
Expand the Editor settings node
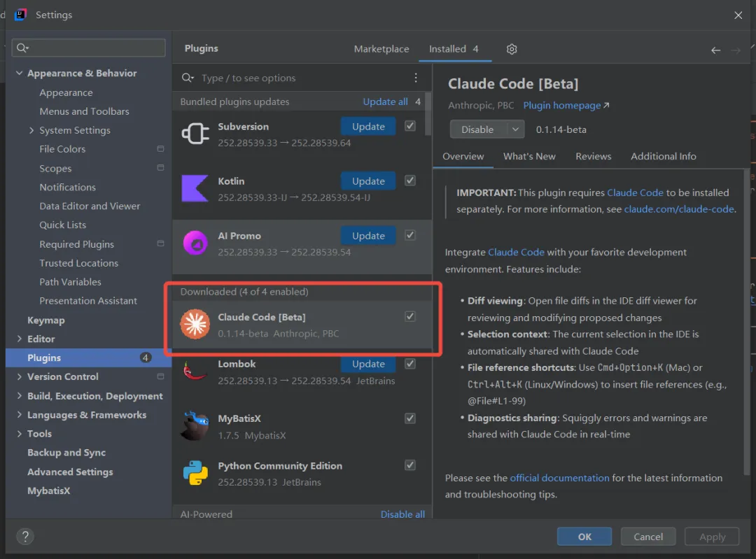pos(20,339)
